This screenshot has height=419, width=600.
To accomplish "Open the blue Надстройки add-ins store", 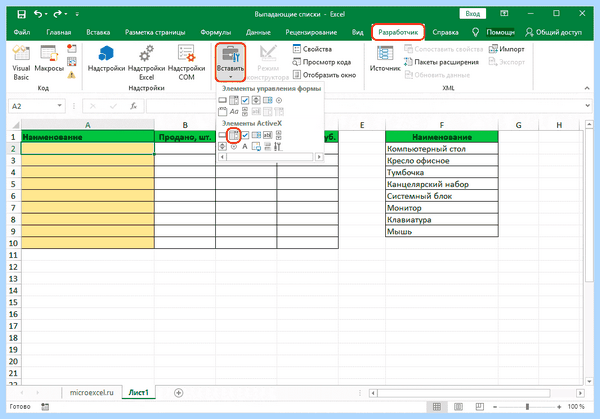I will tap(106, 58).
